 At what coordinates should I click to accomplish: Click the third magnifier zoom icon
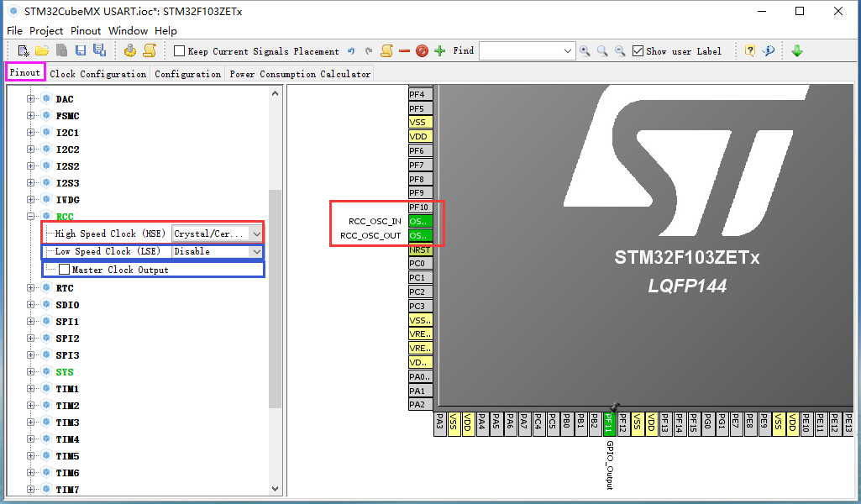(x=620, y=51)
